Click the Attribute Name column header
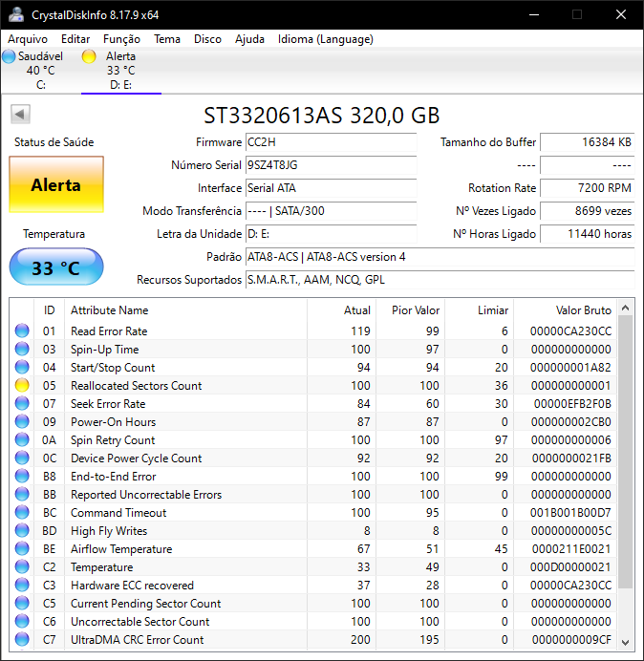The image size is (644, 661). [x=185, y=310]
